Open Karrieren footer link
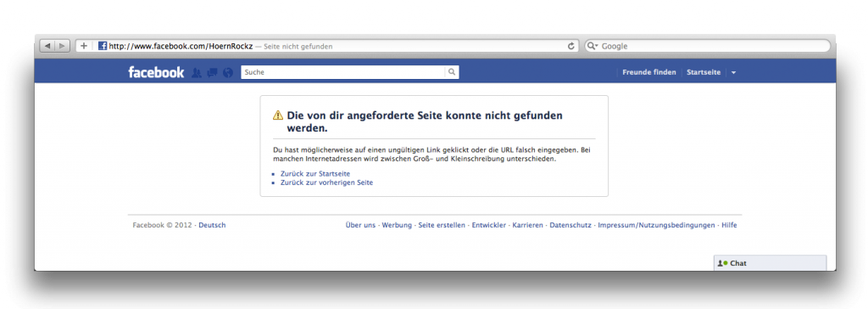 coord(527,225)
